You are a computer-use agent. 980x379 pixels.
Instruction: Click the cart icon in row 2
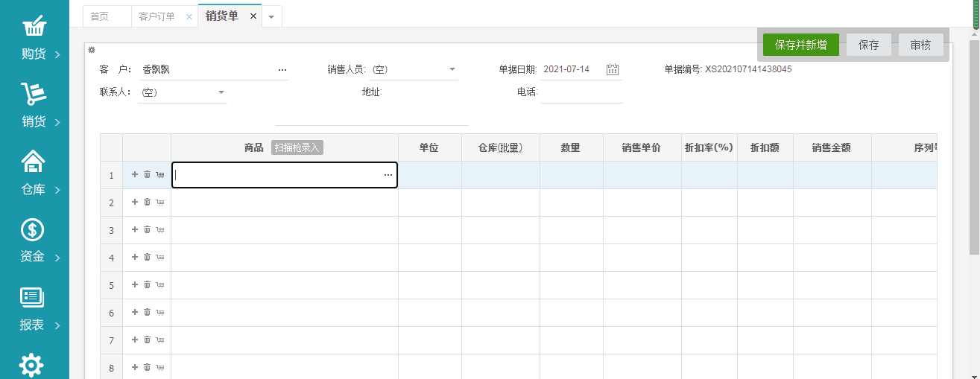pos(160,202)
